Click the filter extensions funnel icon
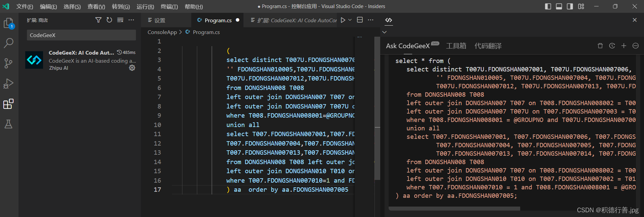Viewport: 644px width, 217px height. pyautogui.click(x=98, y=20)
